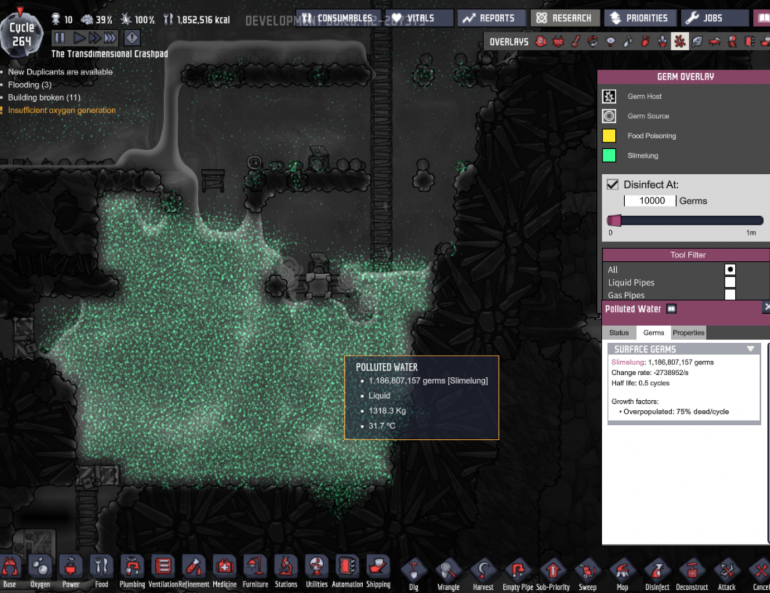Open the Consumables menu

click(x=338, y=18)
